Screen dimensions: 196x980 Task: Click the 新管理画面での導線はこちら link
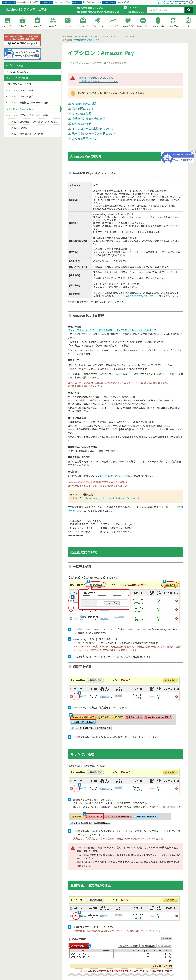pos(87,40)
